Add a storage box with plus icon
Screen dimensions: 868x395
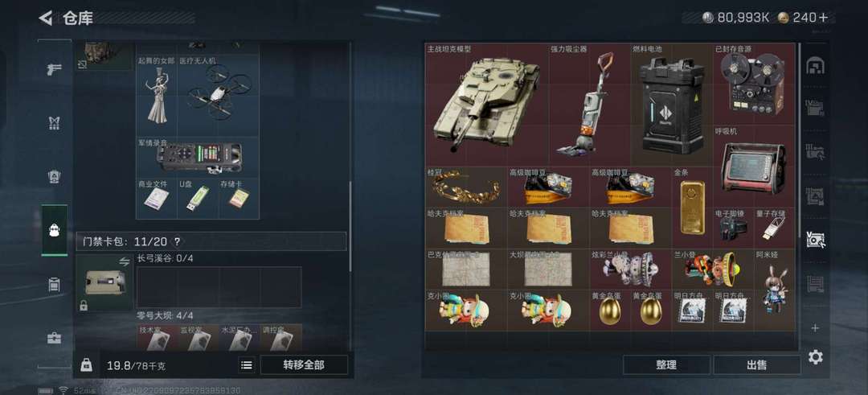(x=815, y=328)
